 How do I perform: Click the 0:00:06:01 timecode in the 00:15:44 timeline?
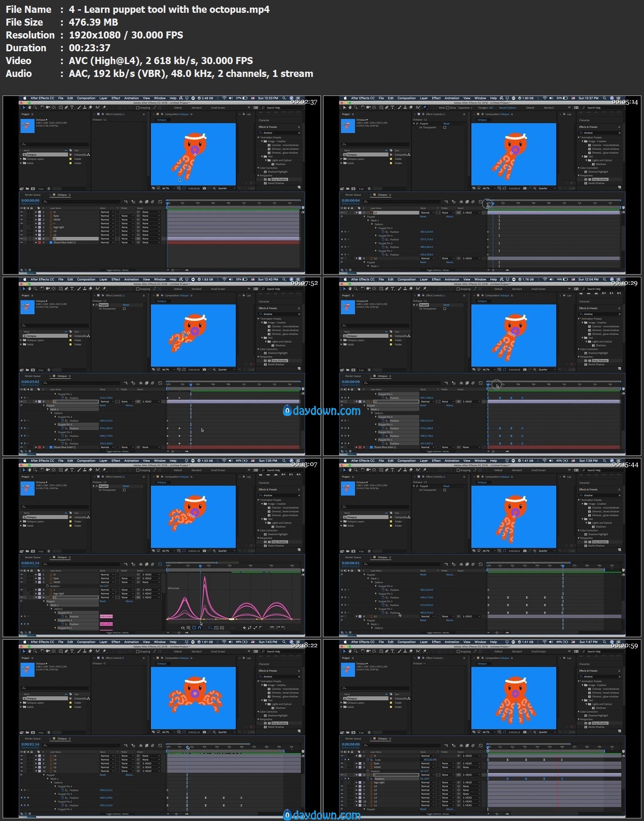pos(351,563)
